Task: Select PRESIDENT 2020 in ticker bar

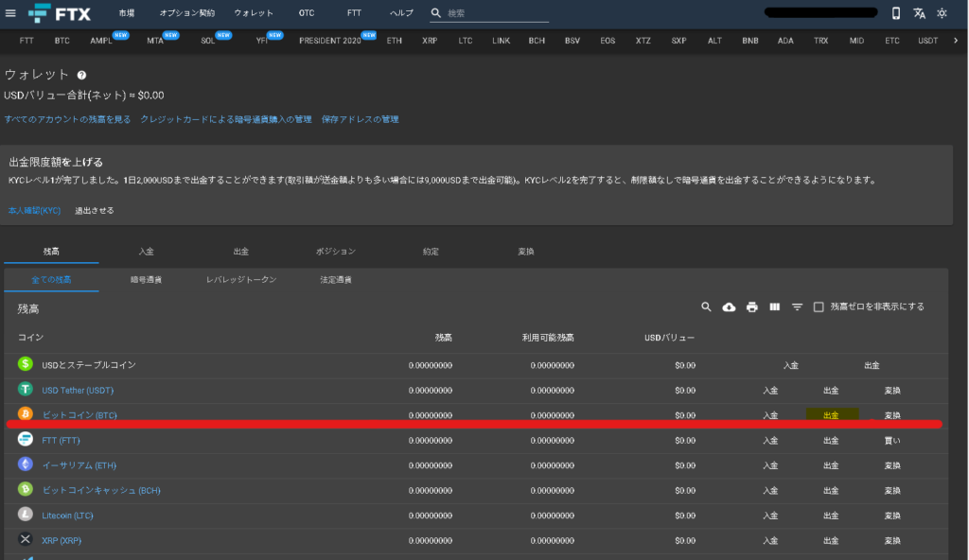Action: pos(330,41)
